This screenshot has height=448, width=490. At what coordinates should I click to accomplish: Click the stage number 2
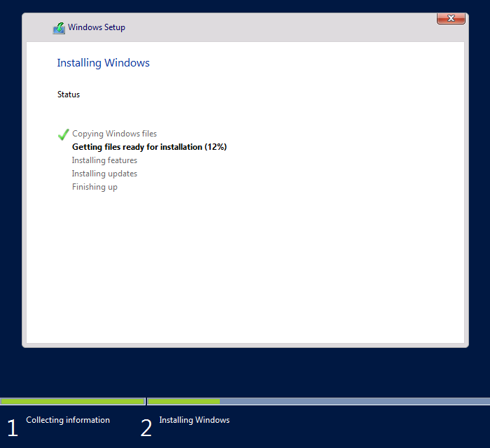click(x=146, y=428)
